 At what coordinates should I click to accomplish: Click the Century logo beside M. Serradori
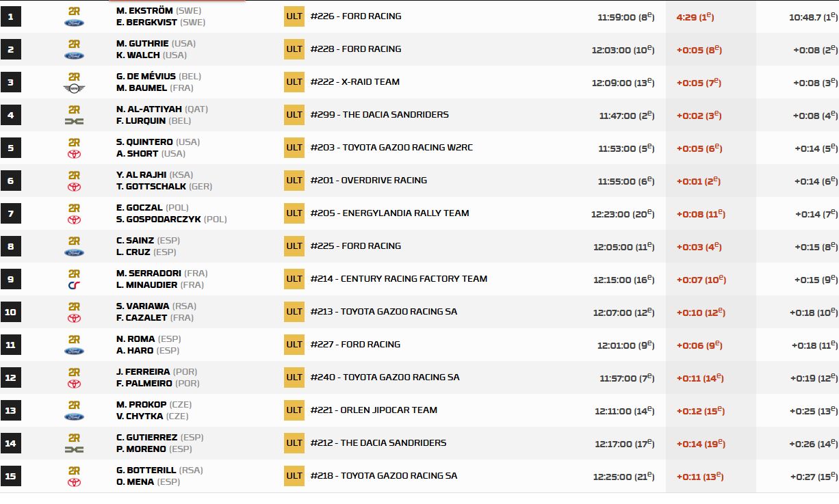[74, 285]
